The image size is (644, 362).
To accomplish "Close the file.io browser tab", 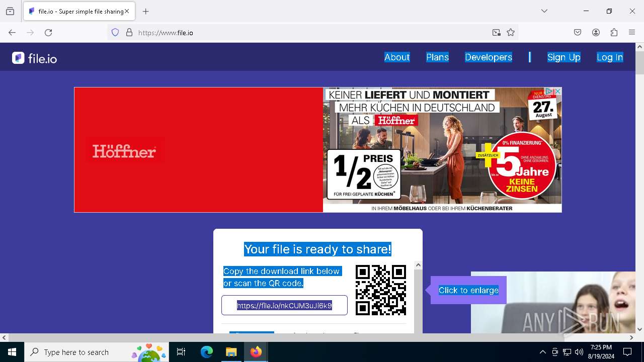I will click(x=127, y=11).
